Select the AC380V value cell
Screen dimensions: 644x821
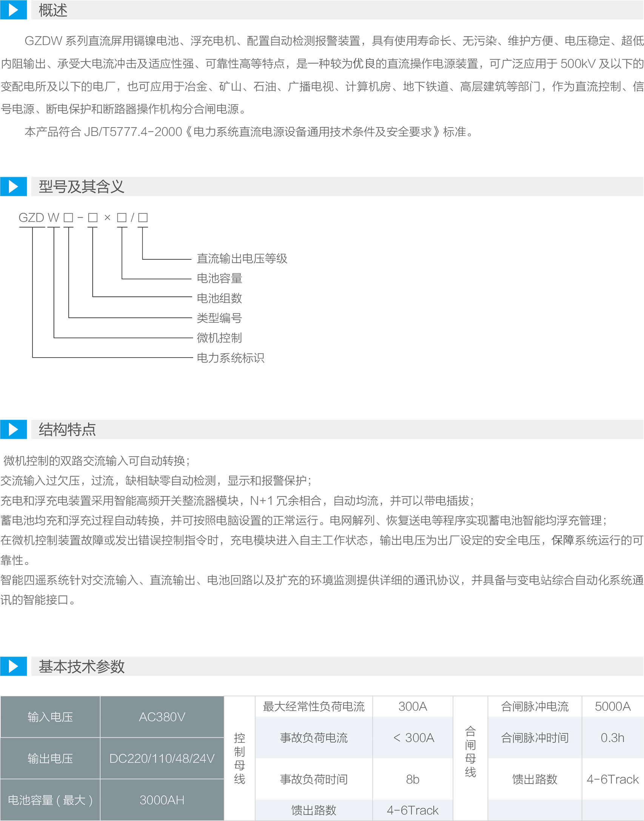coord(162,717)
